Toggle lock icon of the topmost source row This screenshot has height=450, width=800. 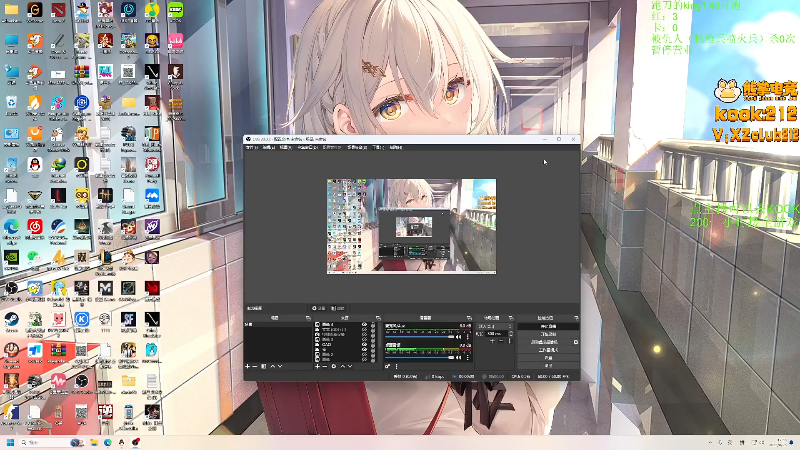[x=373, y=324]
